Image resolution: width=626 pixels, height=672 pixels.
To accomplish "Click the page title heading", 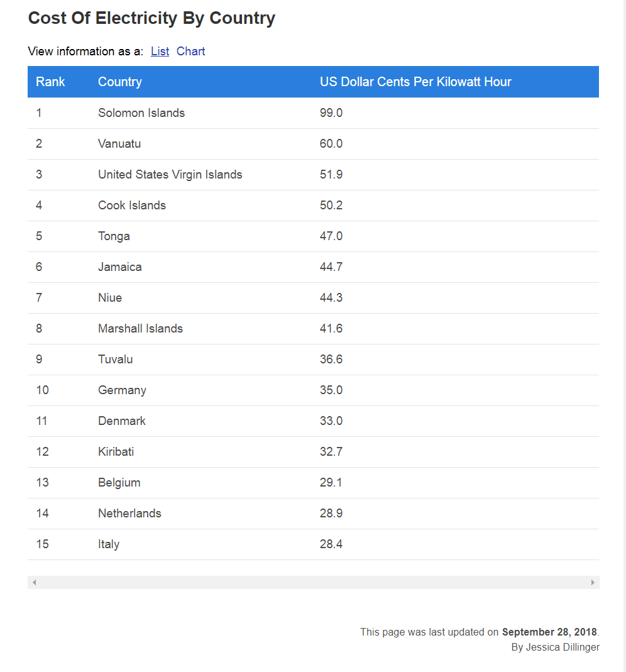I will pyautogui.click(x=151, y=18).
